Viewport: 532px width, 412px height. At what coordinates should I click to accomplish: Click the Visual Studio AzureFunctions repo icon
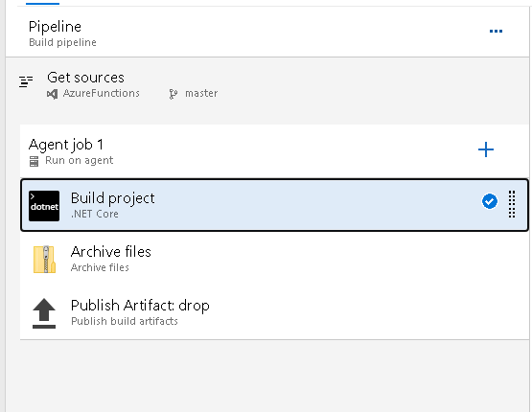(x=53, y=94)
